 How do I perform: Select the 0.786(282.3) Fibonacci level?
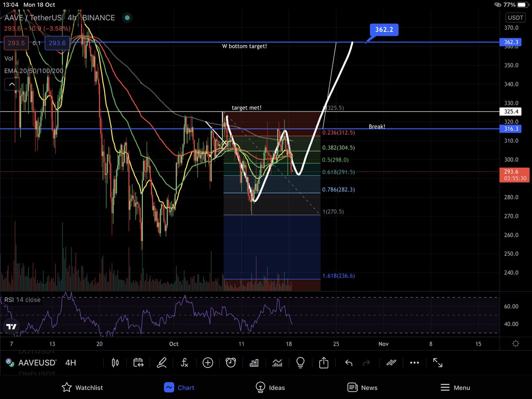(339, 189)
